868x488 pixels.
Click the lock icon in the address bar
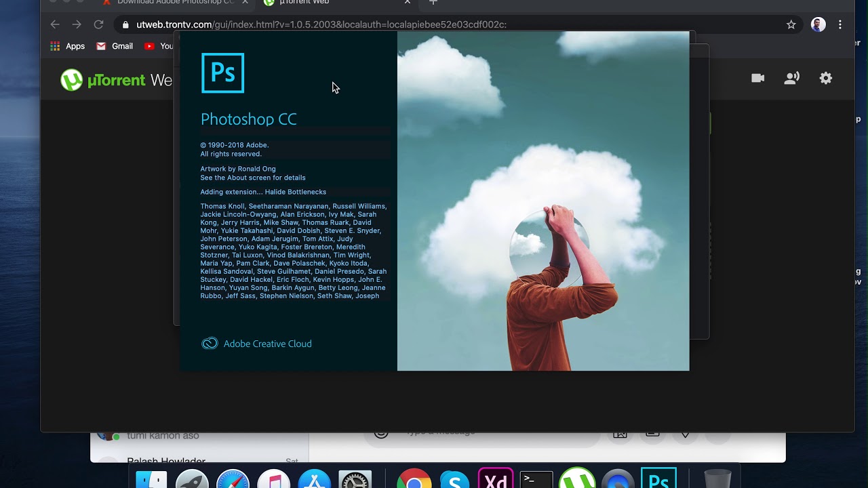tap(125, 25)
